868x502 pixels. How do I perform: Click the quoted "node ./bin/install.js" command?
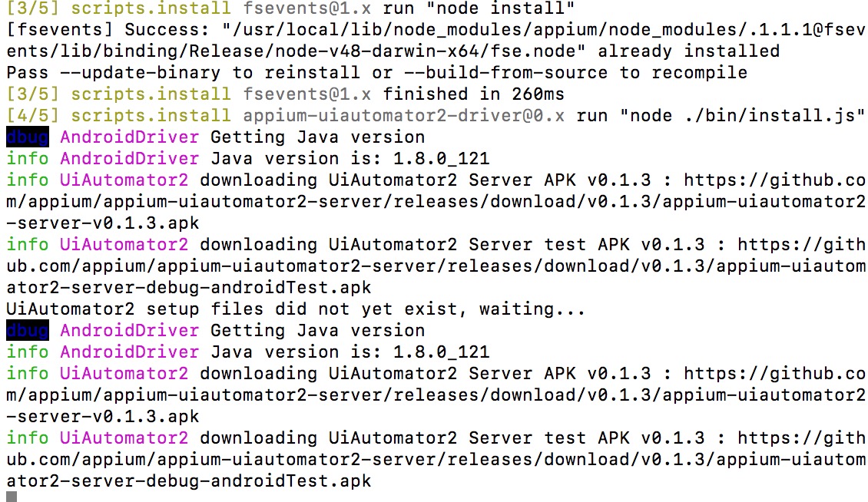pos(742,116)
